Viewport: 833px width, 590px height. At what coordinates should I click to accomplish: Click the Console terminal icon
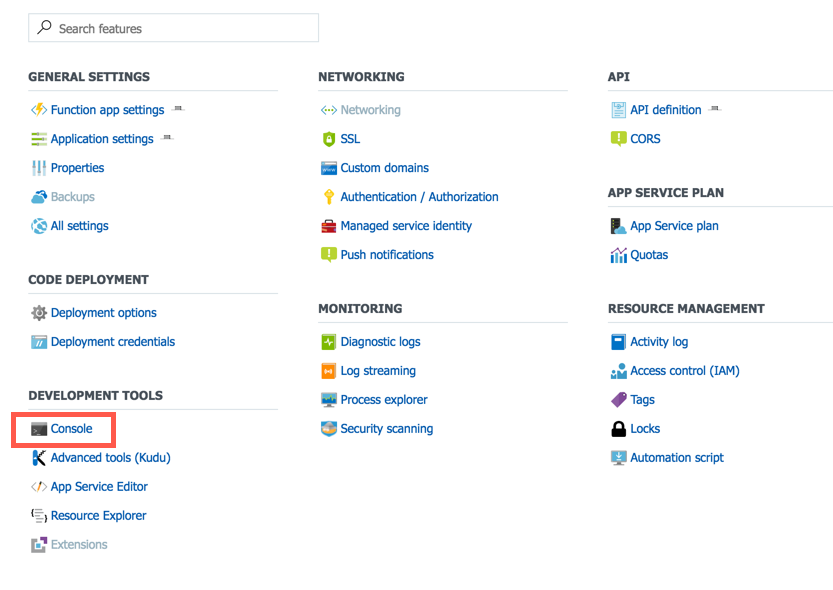pyautogui.click(x=39, y=429)
